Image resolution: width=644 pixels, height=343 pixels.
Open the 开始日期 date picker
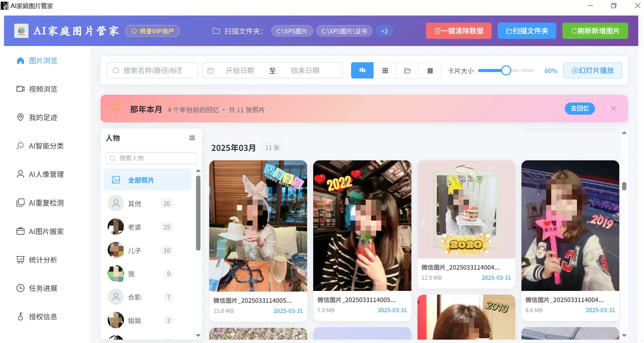pos(240,70)
